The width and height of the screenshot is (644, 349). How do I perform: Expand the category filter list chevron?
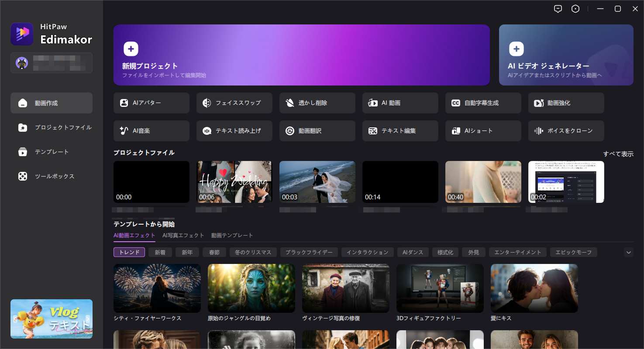point(628,252)
